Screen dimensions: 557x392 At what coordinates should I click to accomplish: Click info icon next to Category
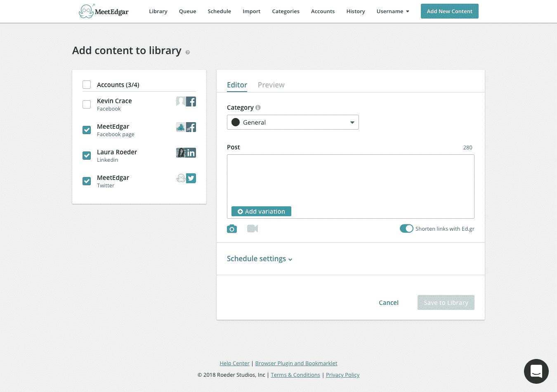click(x=258, y=108)
